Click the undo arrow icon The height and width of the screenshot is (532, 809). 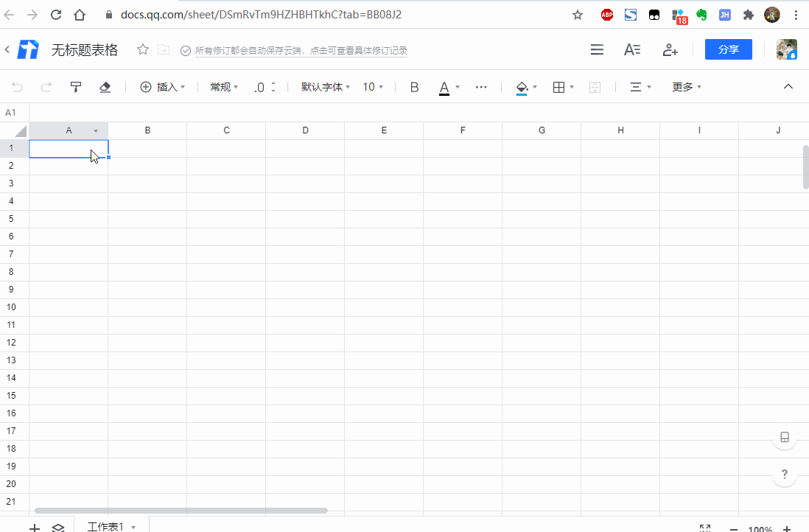pos(15,86)
